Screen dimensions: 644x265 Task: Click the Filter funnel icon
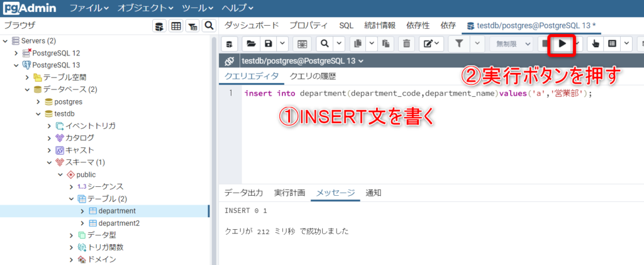point(460,43)
